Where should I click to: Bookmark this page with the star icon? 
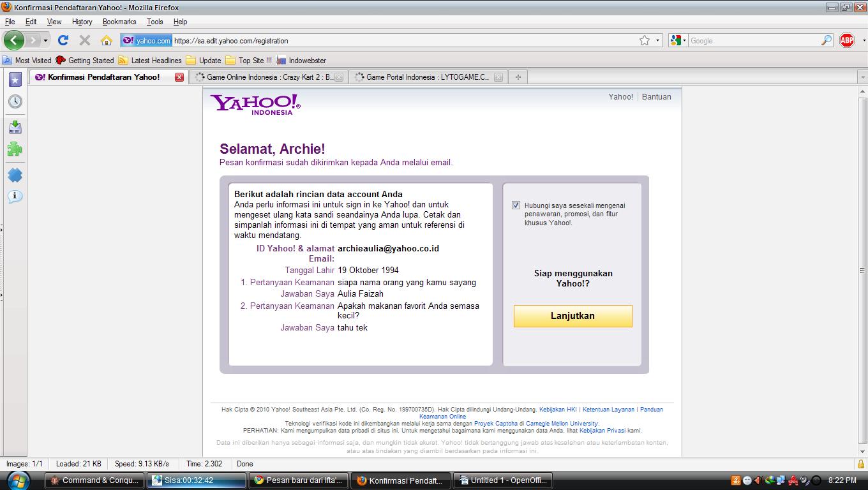[x=645, y=40]
